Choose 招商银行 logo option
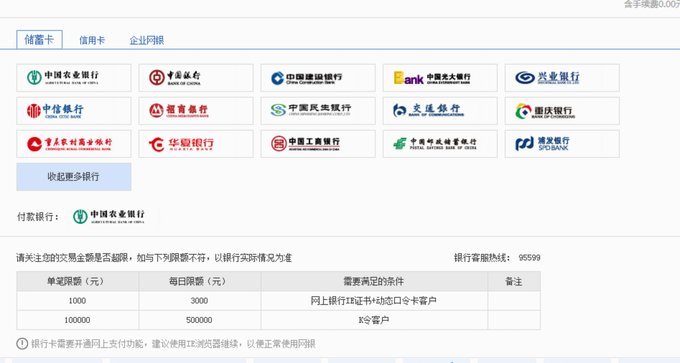 click(196, 111)
